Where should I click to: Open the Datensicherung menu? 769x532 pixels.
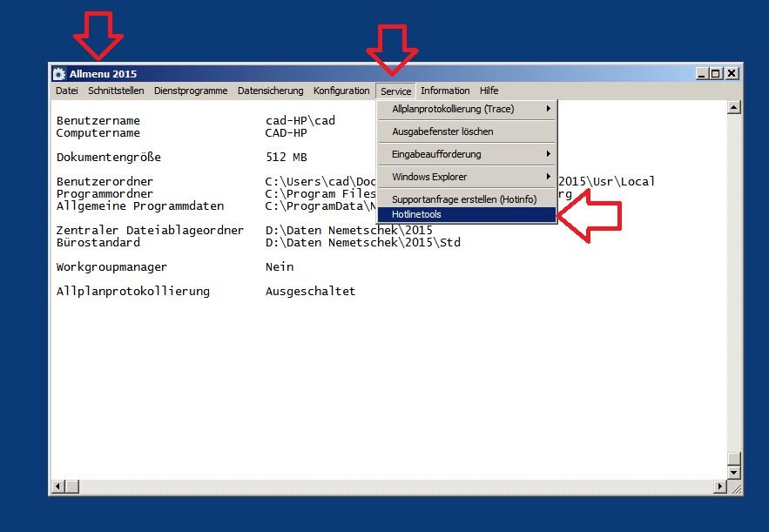click(270, 91)
